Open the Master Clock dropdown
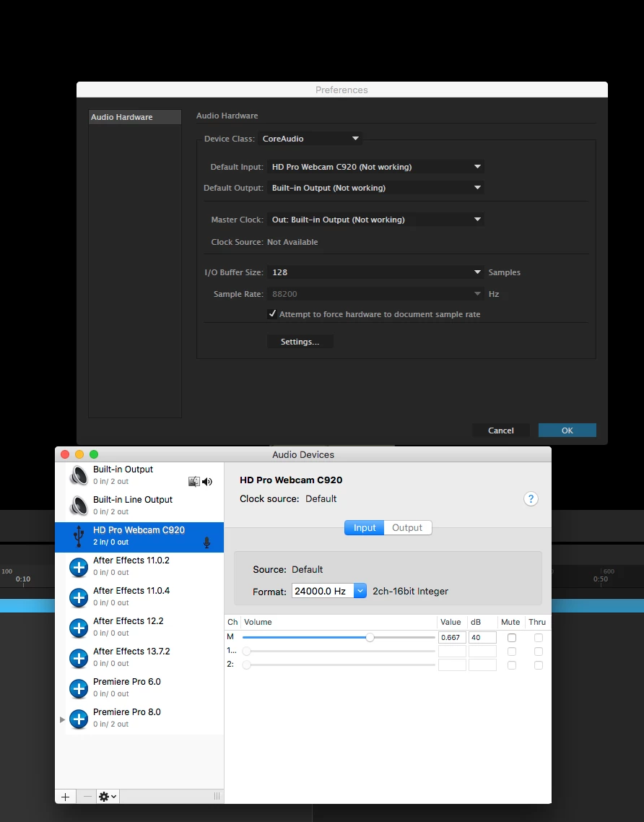 coord(375,220)
